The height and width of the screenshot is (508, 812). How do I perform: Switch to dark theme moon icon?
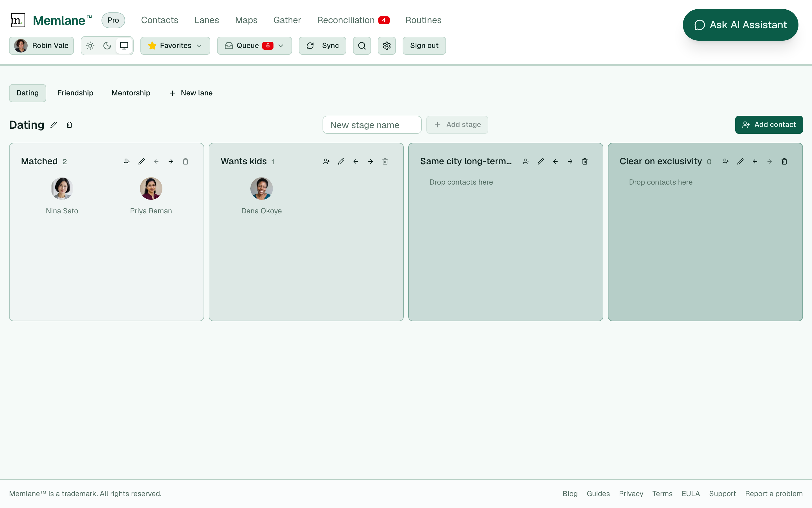point(107,46)
